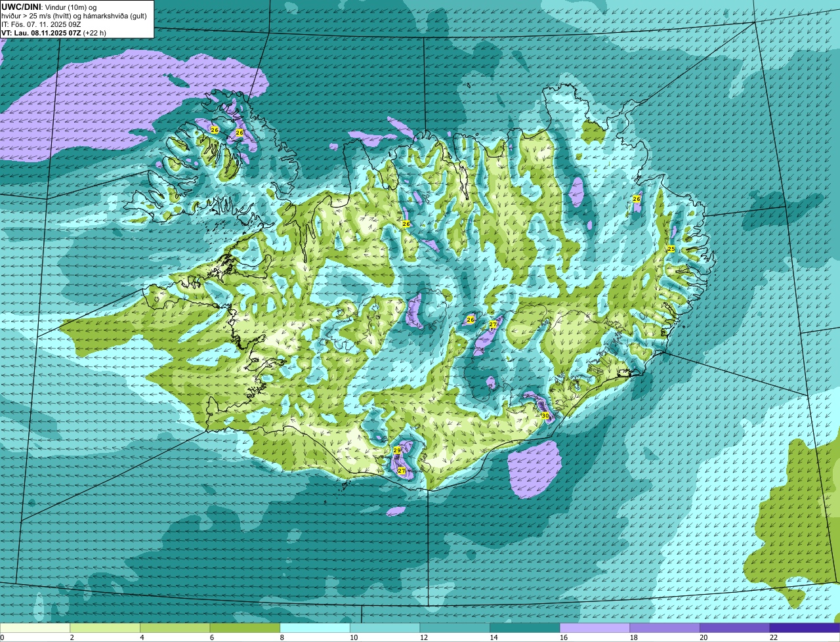840x642 pixels.
Task: Click the 27 gust marker in central highlands
Action: pyautogui.click(x=493, y=324)
